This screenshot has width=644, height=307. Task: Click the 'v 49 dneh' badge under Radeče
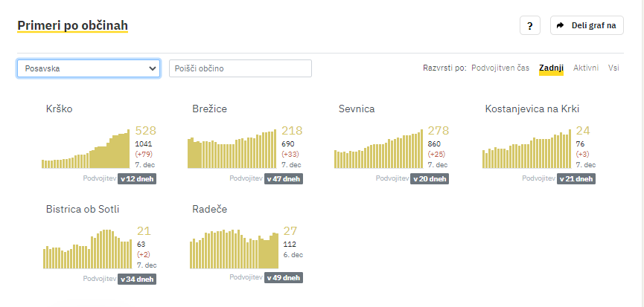coord(284,277)
